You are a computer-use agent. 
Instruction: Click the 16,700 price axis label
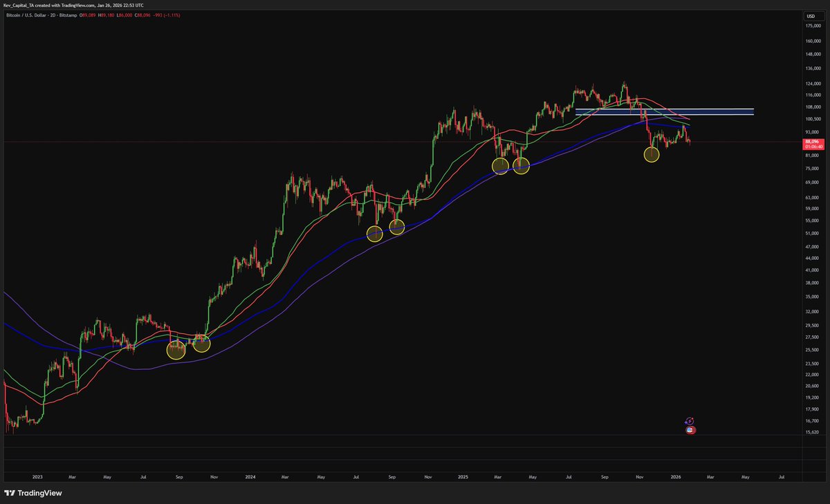tap(811, 420)
